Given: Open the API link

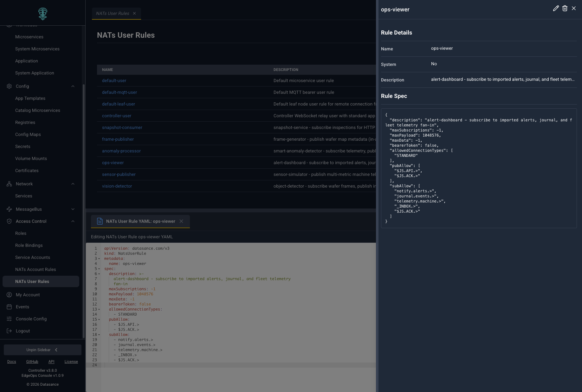Looking at the screenshot, I should tap(51, 362).
